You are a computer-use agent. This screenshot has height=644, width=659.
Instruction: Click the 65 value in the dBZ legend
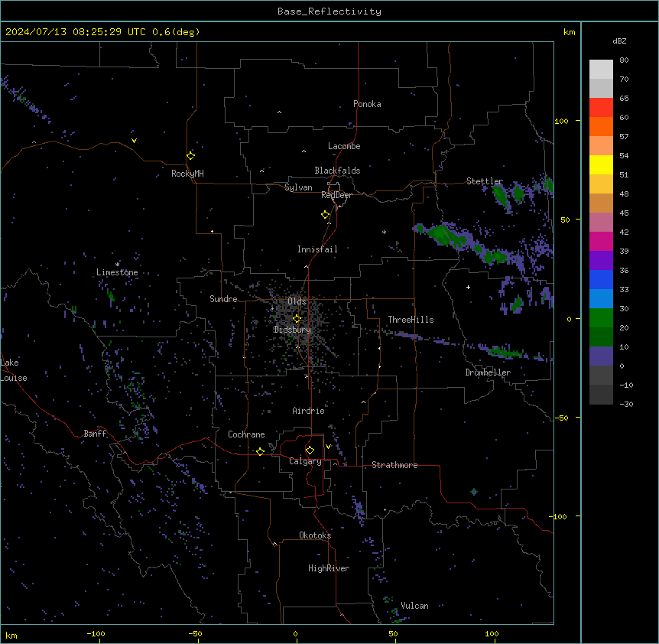pos(624,99)
